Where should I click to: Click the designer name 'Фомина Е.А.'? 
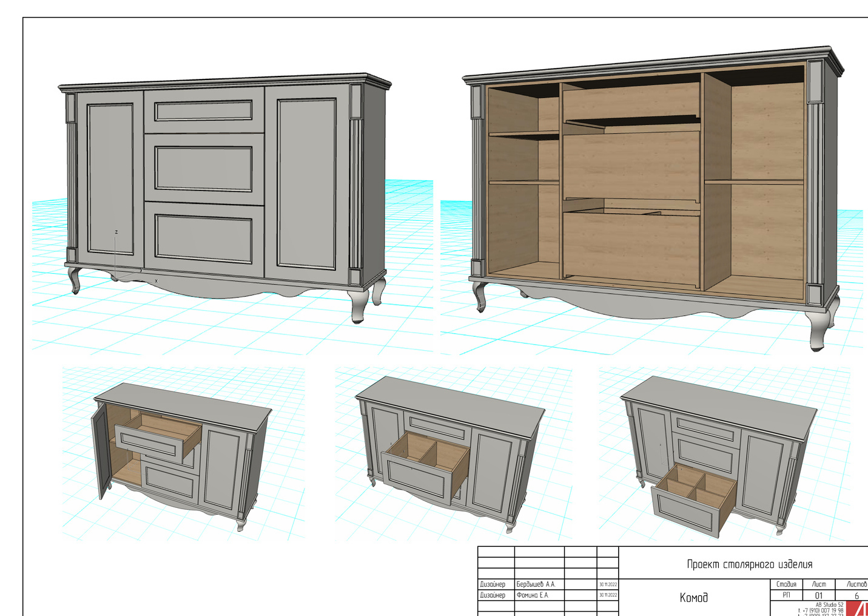click(x=532, y=595)
